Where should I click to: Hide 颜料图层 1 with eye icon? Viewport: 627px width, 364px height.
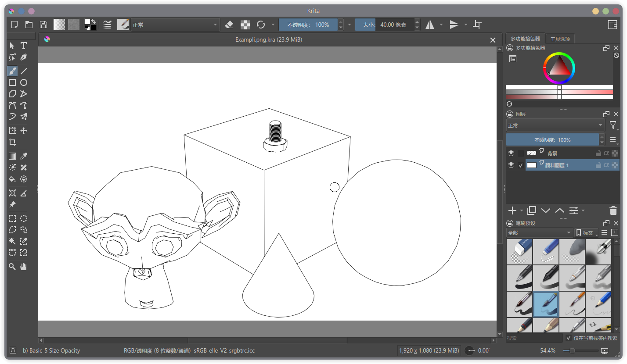coord(511,165)
